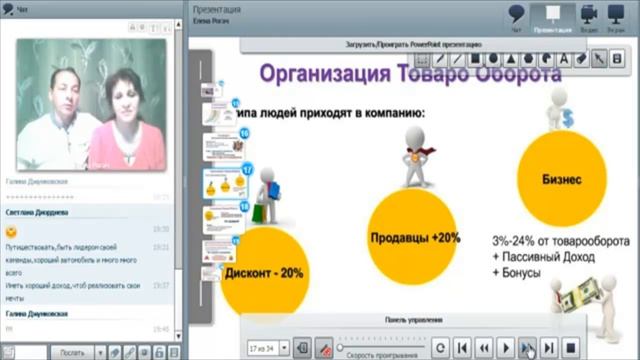Open the Экран screen sharing tab
Screen dimensions: 640x360
pos(616,18)
